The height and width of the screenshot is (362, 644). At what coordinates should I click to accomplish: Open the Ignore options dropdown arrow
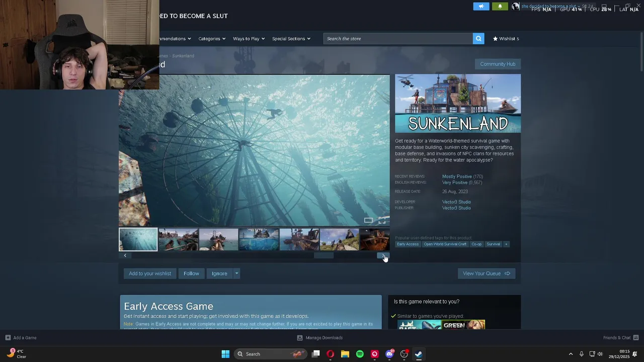(236, 274)
